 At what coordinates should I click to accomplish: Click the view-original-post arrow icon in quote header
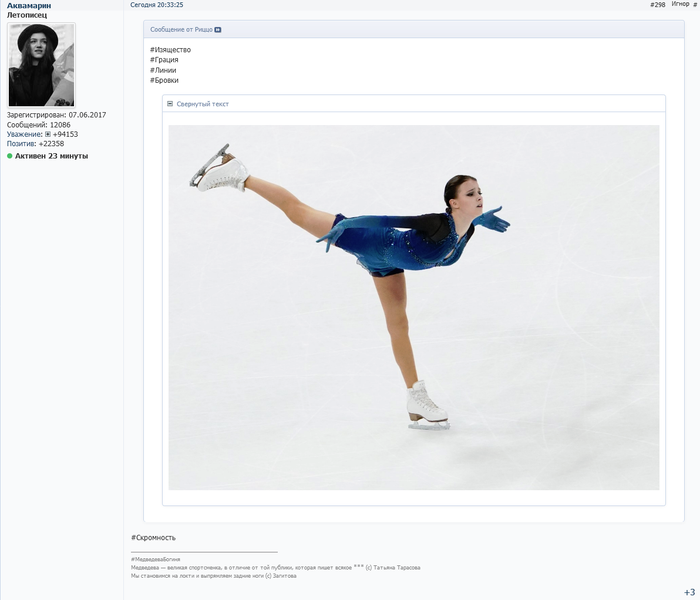(218, 30)
